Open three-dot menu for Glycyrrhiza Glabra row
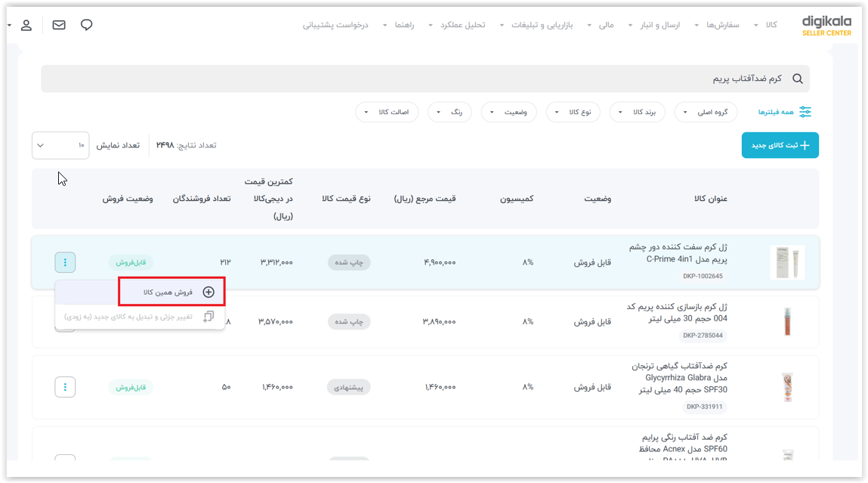 pyautogui.click(x=65, y=387)
